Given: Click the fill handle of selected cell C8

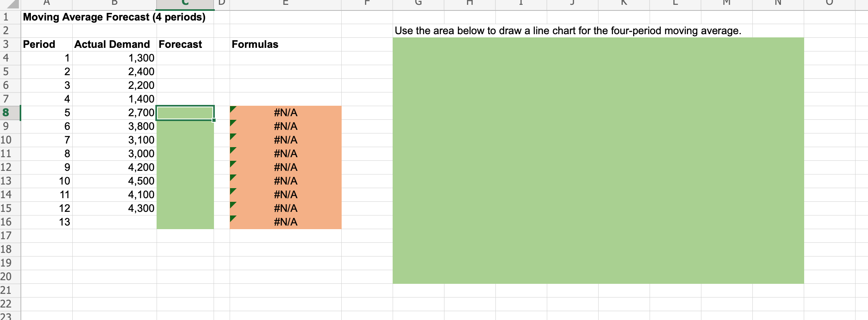Looking at the screenshot, I should coord(214,120).
